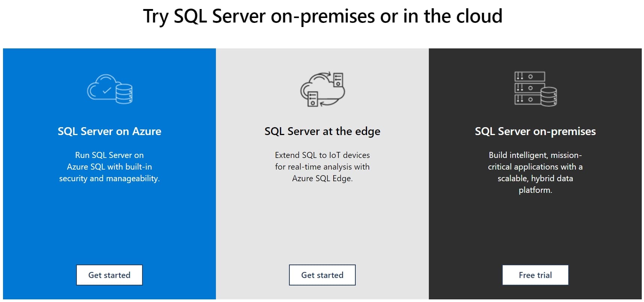Click the small IoT device icon beside the cloud

(338, 80)
